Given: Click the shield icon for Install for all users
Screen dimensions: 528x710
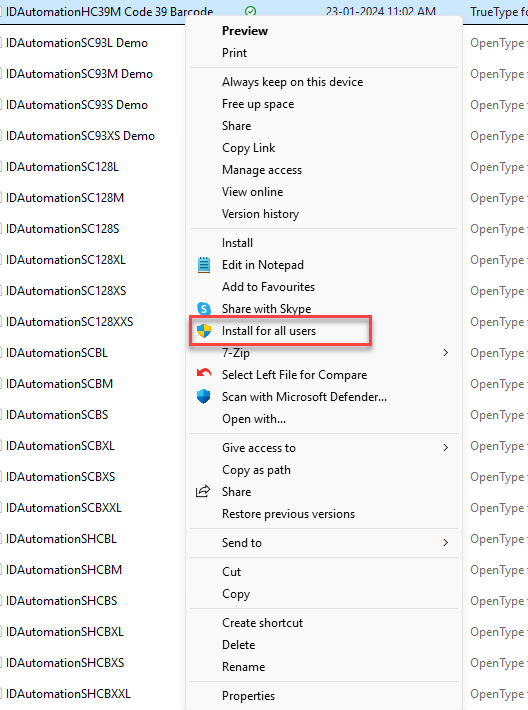Looking at the screenshot, I should pos(204,331).
